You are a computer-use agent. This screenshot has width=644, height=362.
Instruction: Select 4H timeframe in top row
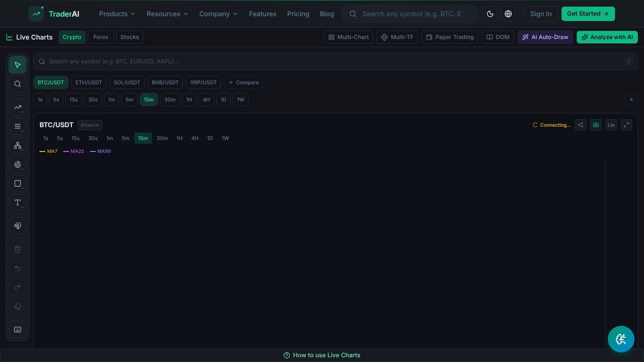click(206, 100)
